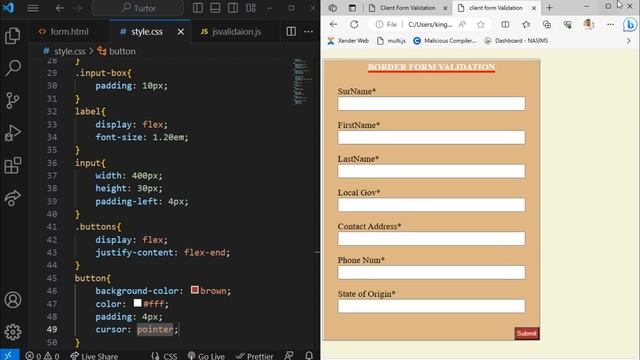Image resolution: width=640 pixels, height=360 pixels.
Task: Close the style.css editor tab
Action: click(181, 31)
